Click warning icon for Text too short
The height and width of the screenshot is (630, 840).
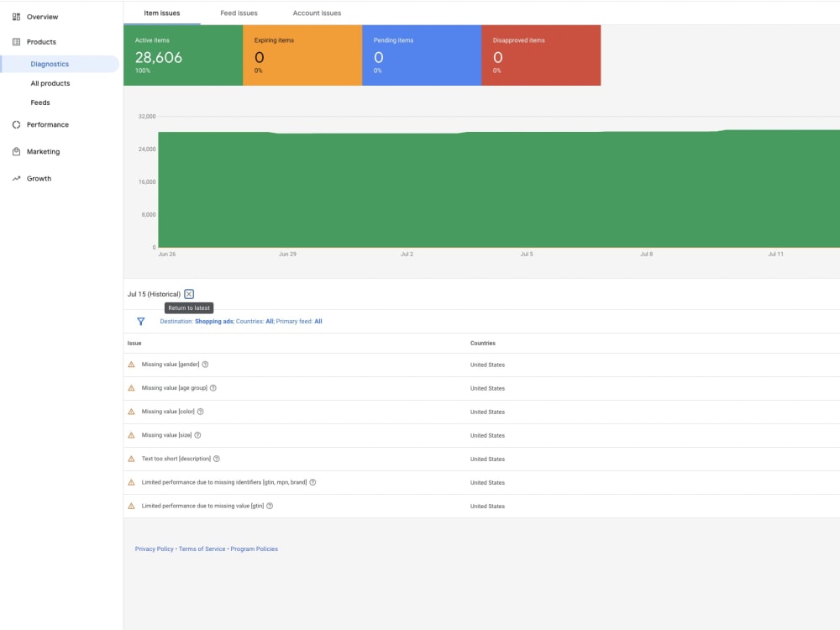[131, 459]
